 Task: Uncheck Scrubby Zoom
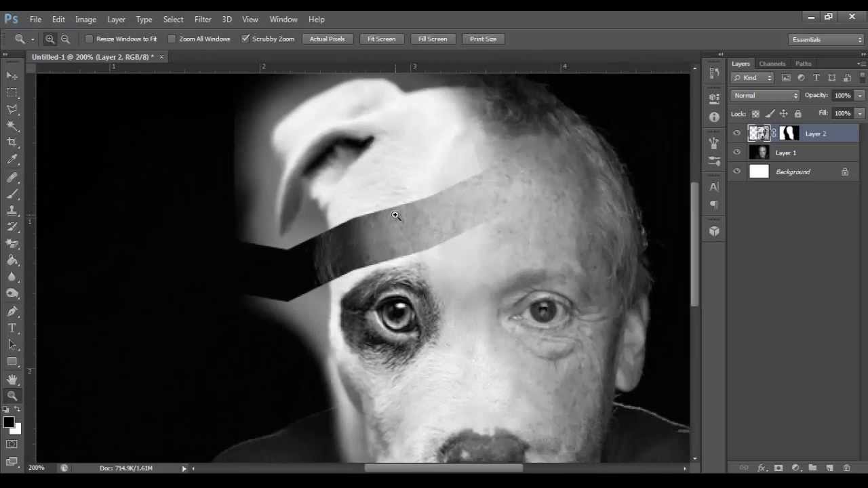[245, 39]
